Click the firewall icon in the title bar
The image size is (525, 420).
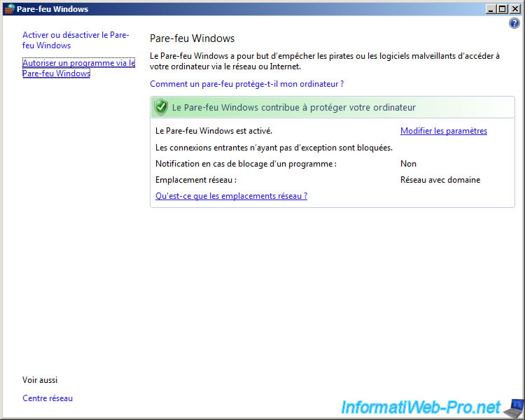pos(10,8)
